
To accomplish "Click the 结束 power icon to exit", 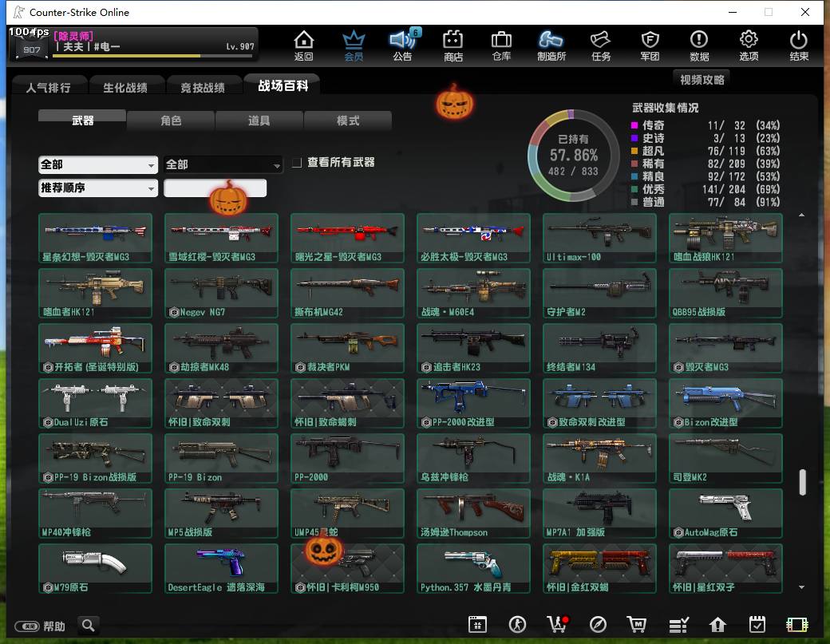I will point(799,45).
